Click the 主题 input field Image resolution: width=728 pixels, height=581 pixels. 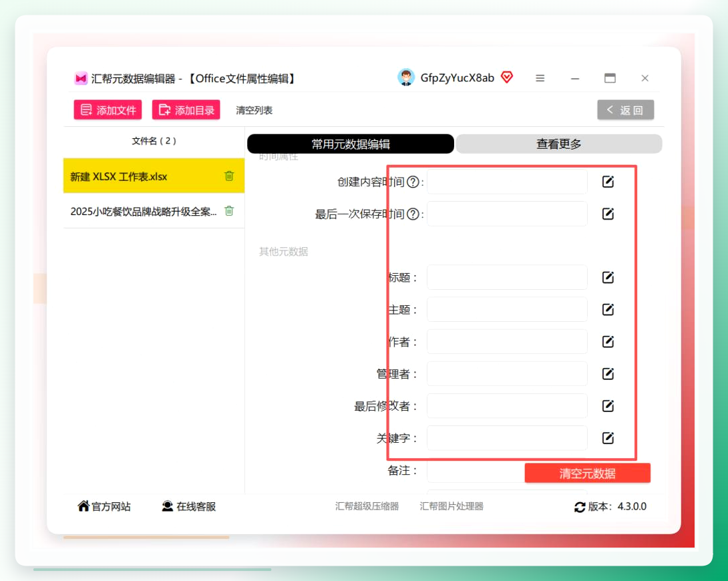(x=507, y=309)
